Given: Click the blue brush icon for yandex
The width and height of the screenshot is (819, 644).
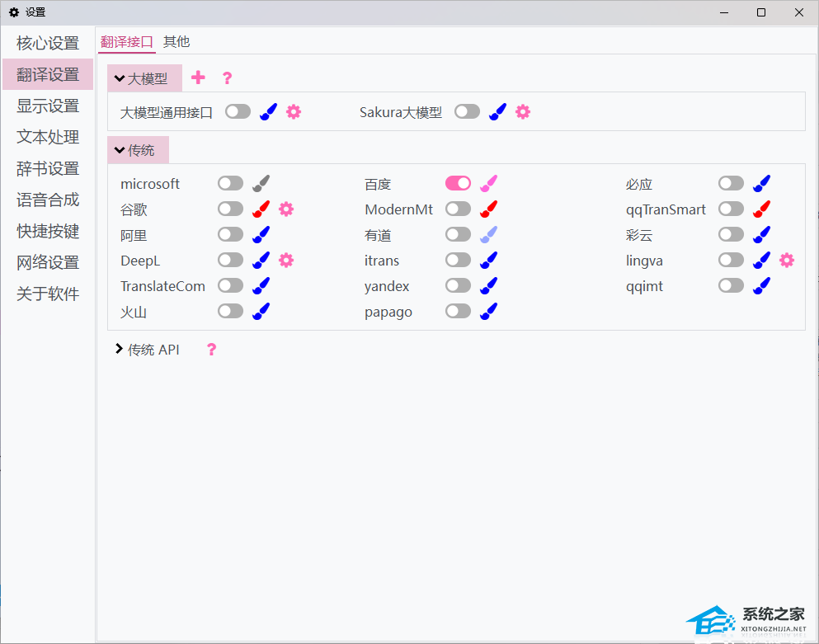Looking at the screenshot, I should tap(488, 285).
